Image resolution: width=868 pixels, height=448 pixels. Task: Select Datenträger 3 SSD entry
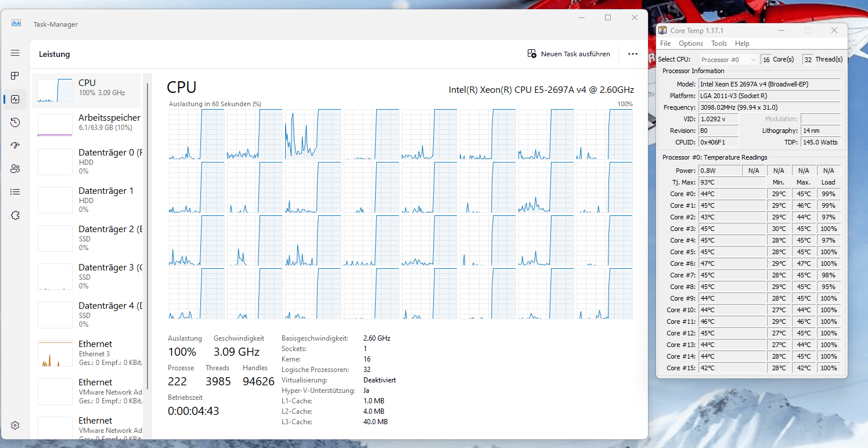[87, 276]
